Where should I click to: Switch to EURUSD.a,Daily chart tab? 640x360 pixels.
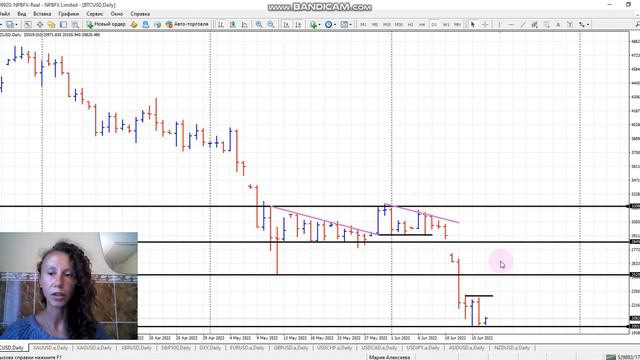point(247,348)
